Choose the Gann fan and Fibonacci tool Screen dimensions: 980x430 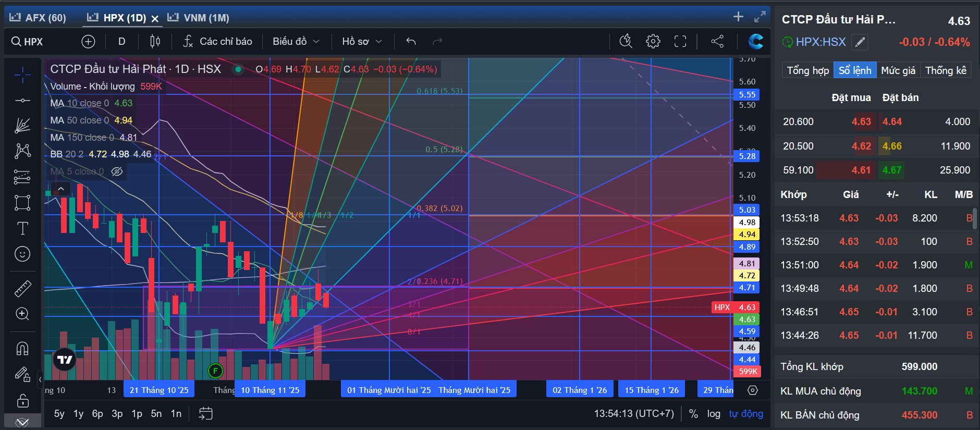coord(22,126)
